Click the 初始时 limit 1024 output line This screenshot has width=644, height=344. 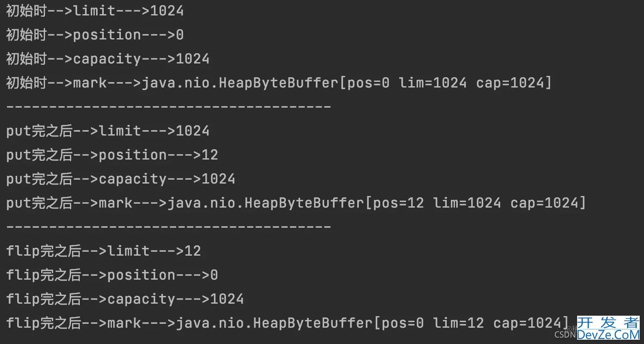pos(95,11)
